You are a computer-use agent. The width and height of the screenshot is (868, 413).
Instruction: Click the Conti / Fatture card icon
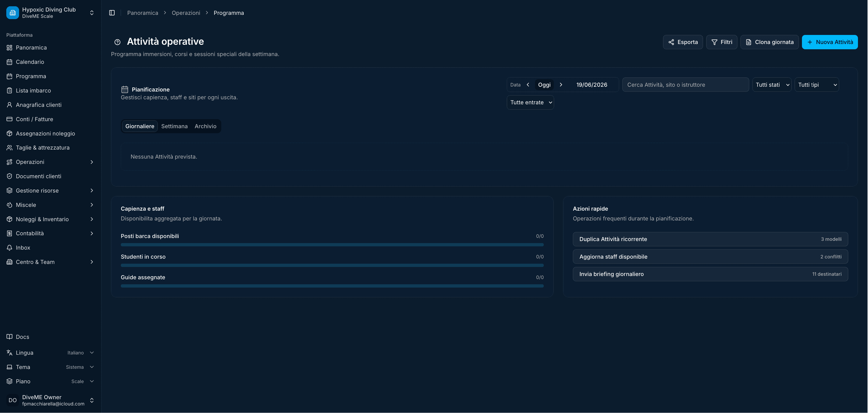[x=10, y=119]
